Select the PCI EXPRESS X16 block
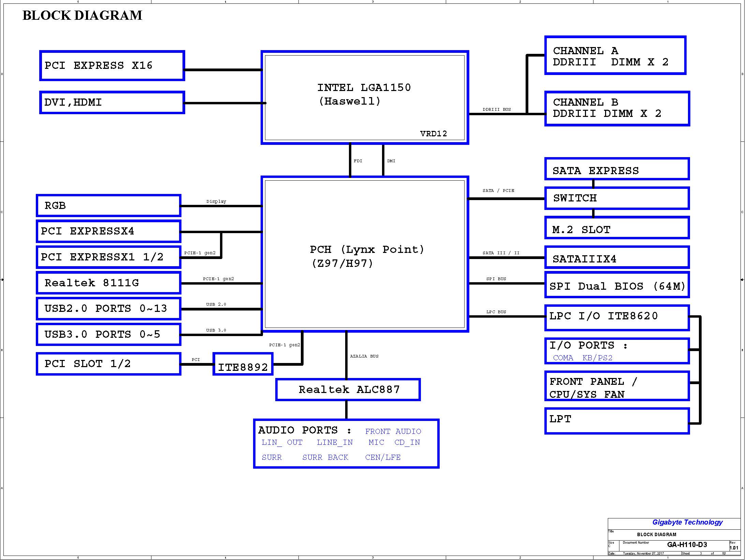Viewport: 748px width, 560px height. [112, 66]
